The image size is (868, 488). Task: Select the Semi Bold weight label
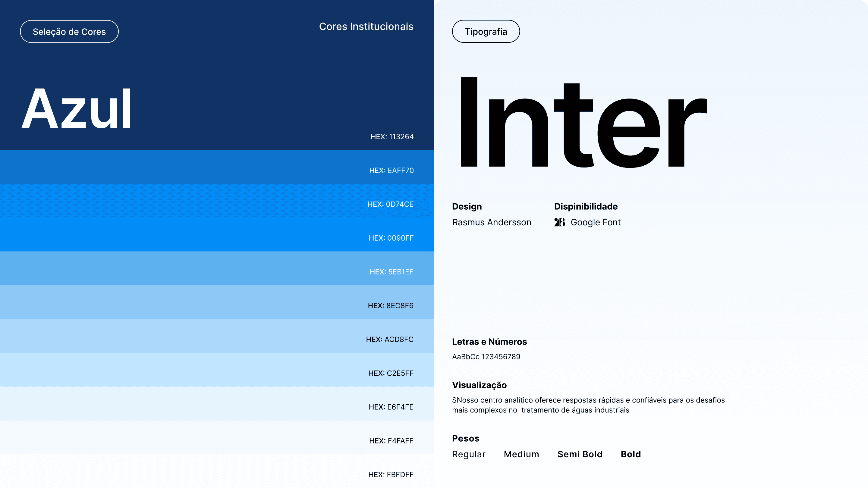click(x=580, y=454)
